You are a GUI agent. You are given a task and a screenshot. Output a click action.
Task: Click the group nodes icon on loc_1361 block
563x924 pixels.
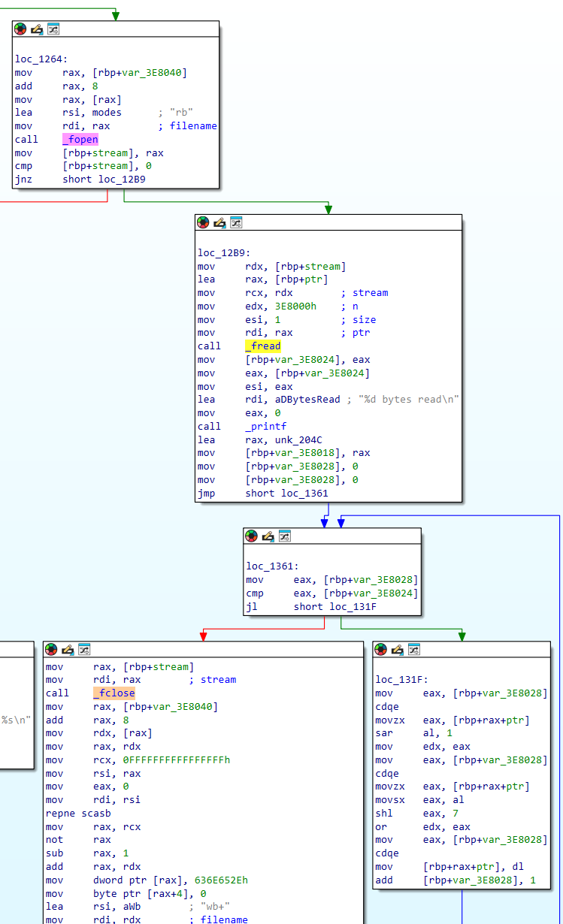284,536
